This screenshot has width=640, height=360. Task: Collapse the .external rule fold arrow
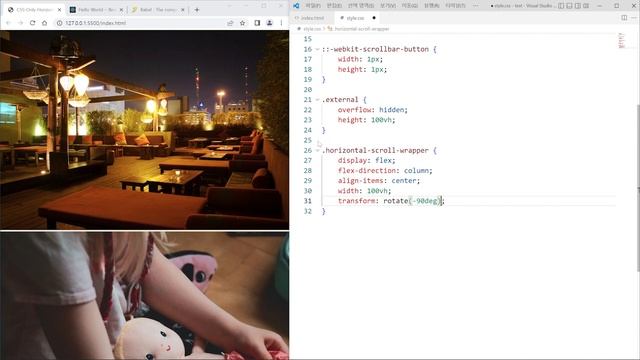(317, 100)
